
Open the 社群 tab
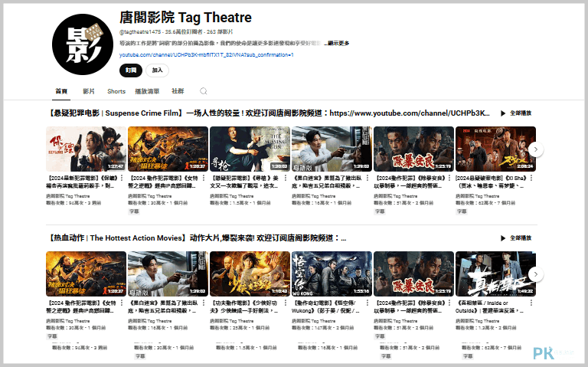(178, 91)
